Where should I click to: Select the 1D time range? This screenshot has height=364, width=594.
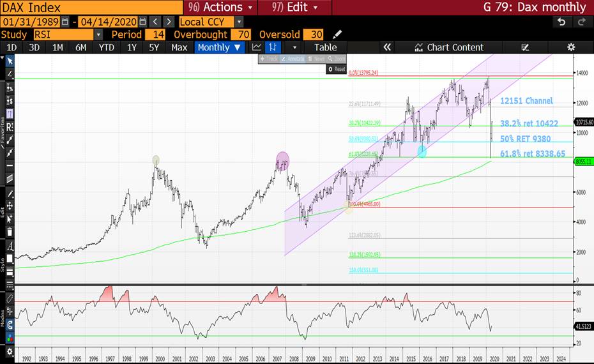click(11, 47)
